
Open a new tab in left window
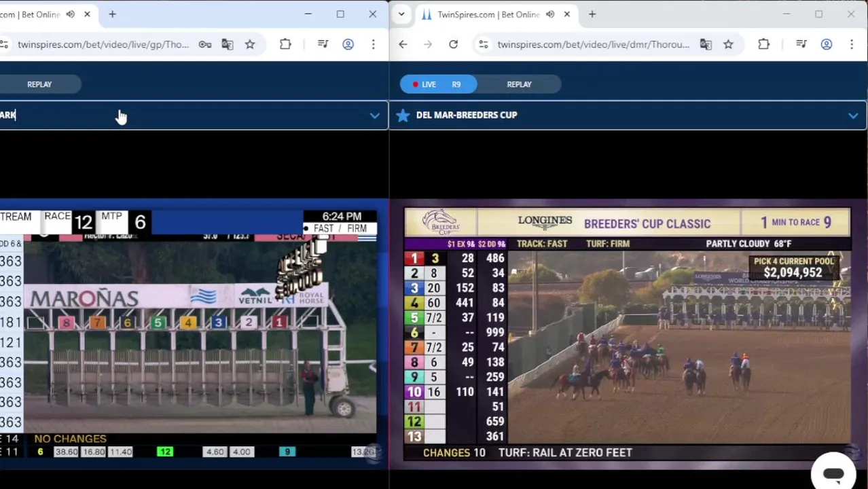tap(113, 14)
